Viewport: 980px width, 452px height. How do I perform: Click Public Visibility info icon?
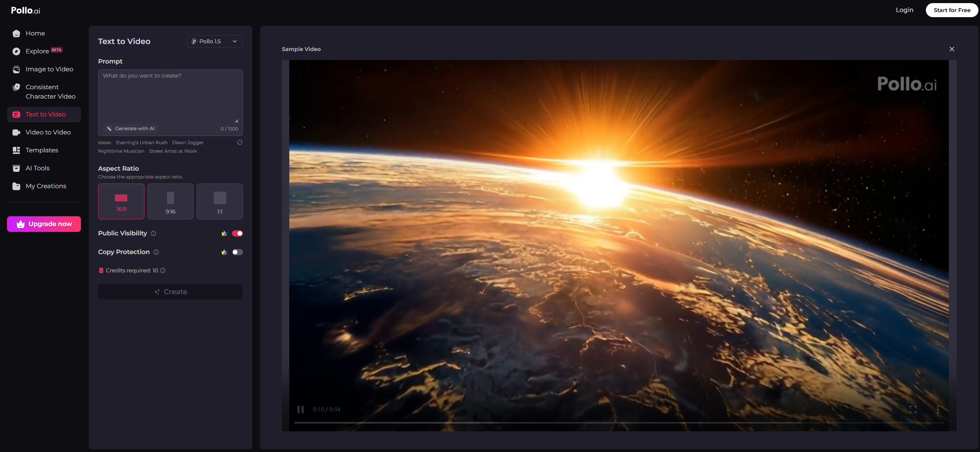[153, 233]
